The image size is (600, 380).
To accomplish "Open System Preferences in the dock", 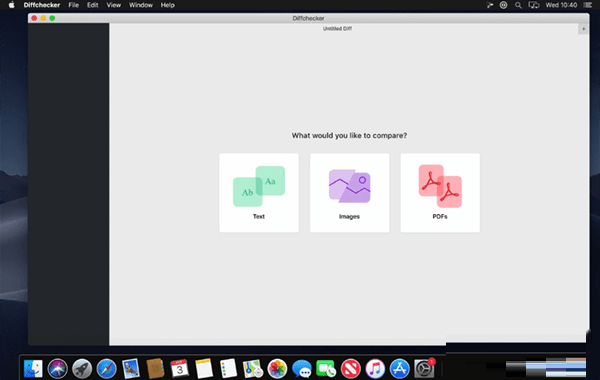I will [x=424, y=369].
